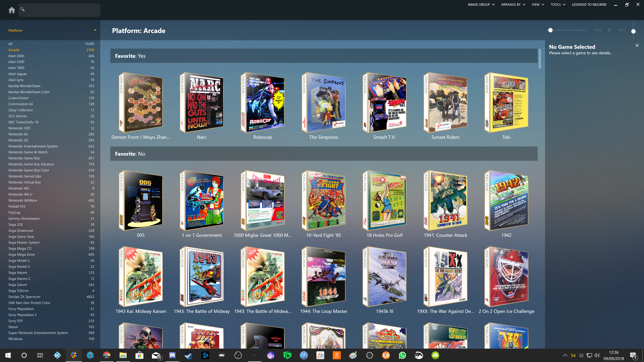Close the game details panel
Screen dimensions: 644x362
[637, 45]
